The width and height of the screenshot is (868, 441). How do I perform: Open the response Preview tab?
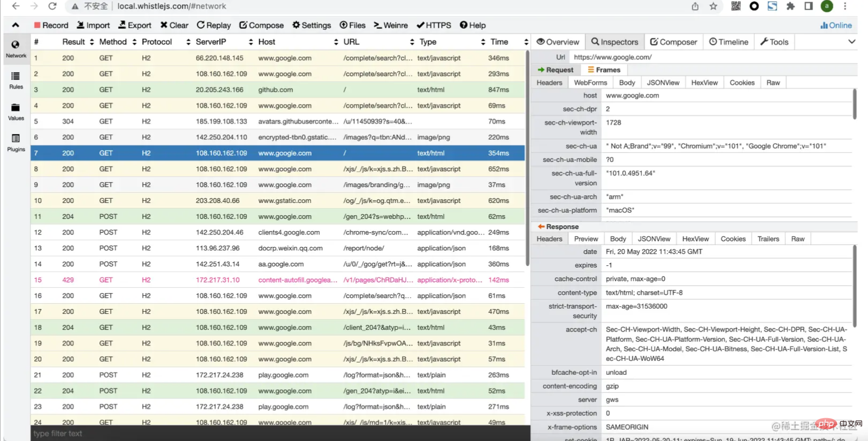[586, 239]
